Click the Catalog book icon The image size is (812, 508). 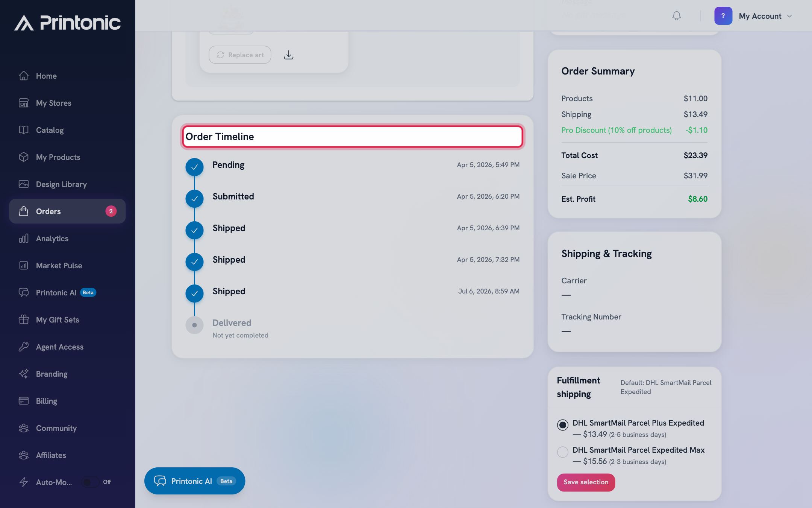click(24, 130)
